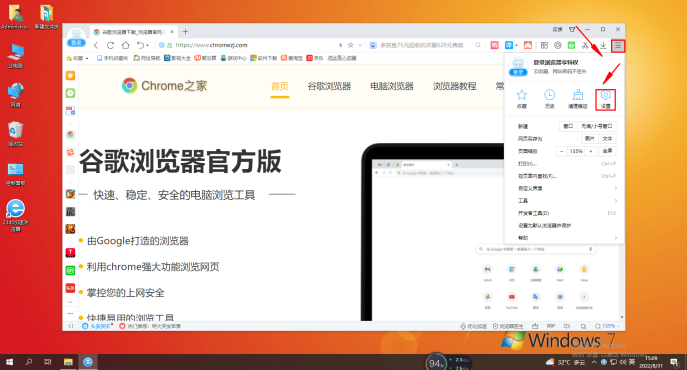The height and width of the screenshot is (370, 687).
Task: Click the 125% zoom value field
Action: pos(576,151)
